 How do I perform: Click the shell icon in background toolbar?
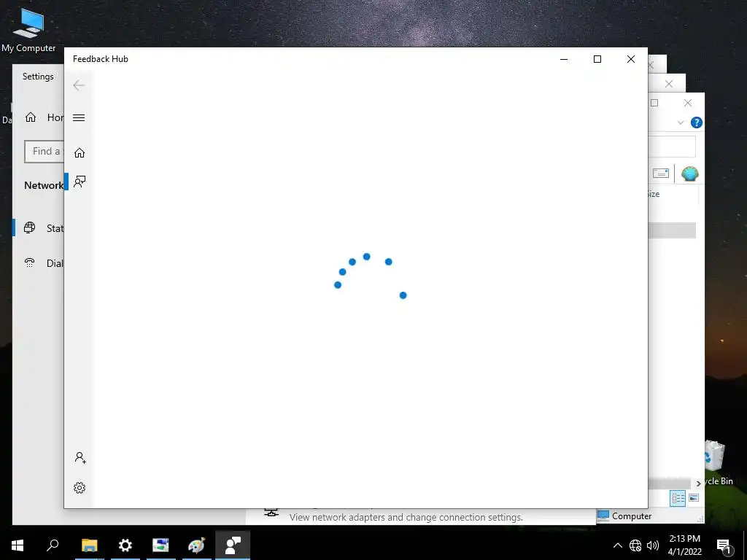coord(689,174)
